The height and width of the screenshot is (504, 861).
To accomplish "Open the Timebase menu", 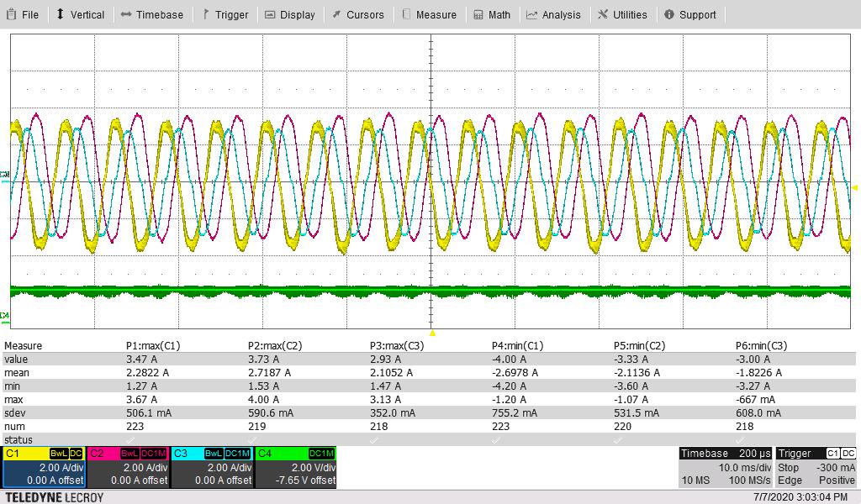I will click(152, 13).
